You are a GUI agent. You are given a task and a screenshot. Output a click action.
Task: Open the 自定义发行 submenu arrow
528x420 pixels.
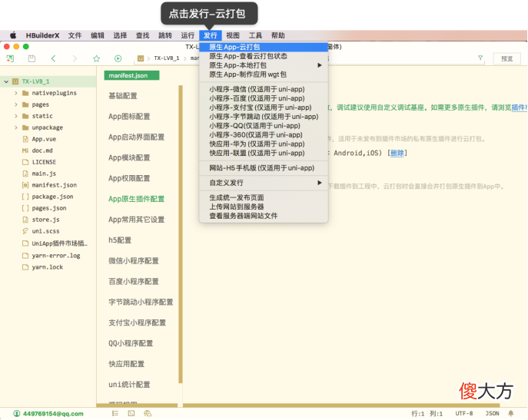point(320,183)
